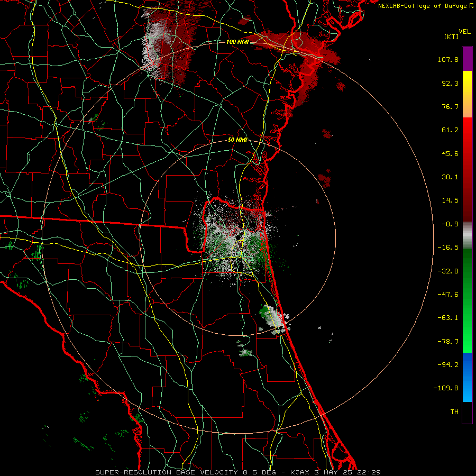Pick the purple segment of velocity color bar
The image size is (476, 476).
(467, 59)
